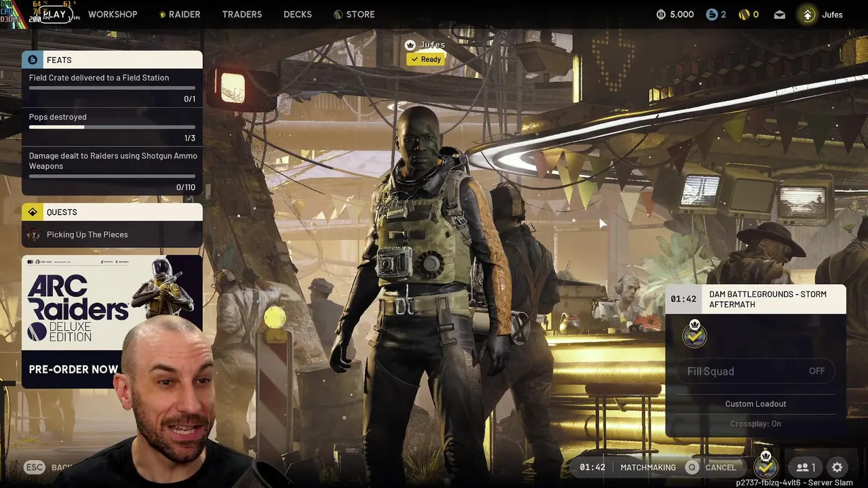Click the quest giver portrait icon

point(33,235)
